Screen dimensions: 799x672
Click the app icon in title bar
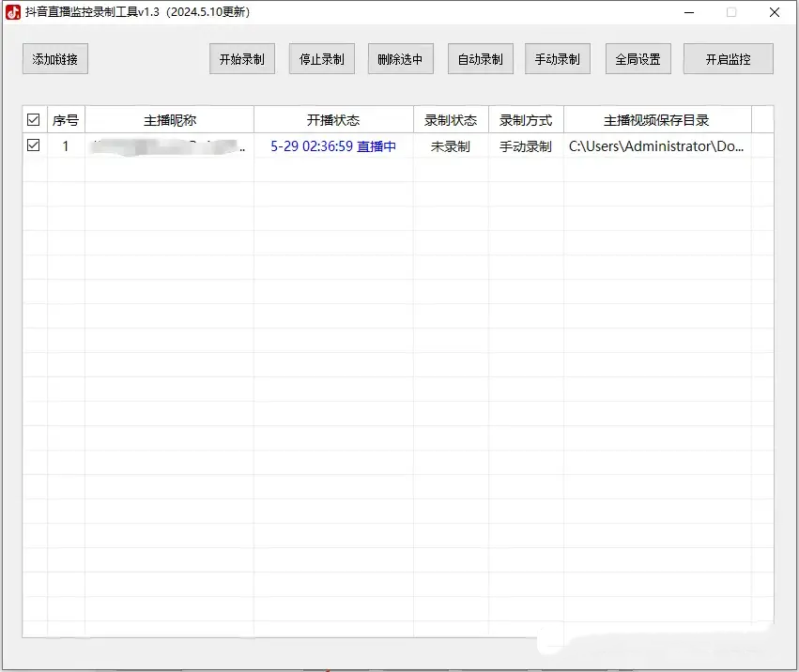[x=13, y=12]
